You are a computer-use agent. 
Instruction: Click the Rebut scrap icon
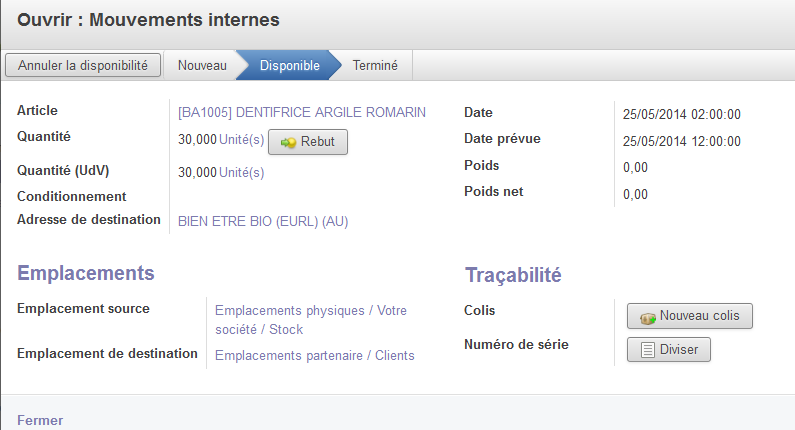(x=288, y=142)
